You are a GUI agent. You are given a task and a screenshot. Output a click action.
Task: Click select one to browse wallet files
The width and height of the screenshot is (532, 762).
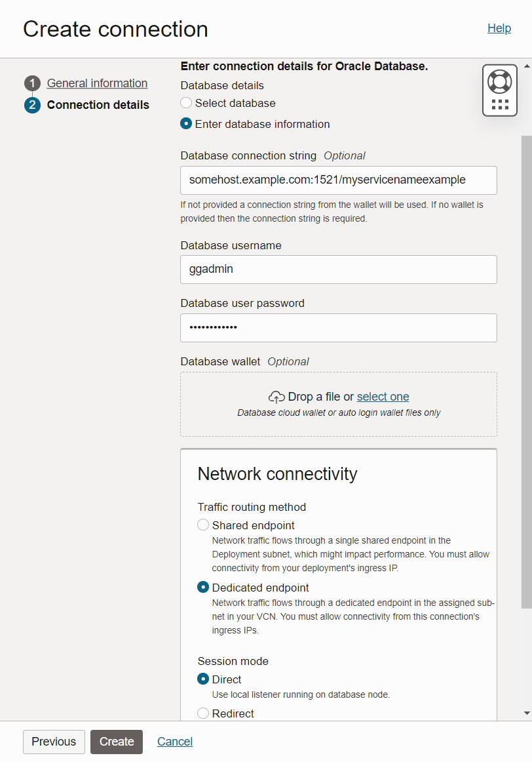click(383, 396)
